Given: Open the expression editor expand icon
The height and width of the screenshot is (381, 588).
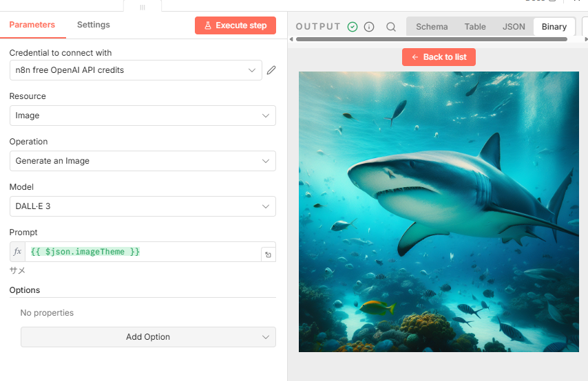Looking at the screenshot, I should click(268, 254).
